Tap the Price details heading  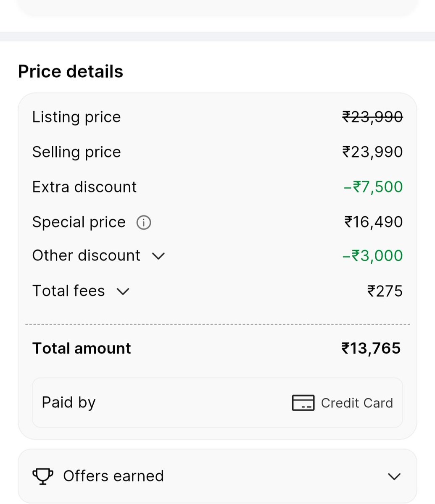[71, 71]
